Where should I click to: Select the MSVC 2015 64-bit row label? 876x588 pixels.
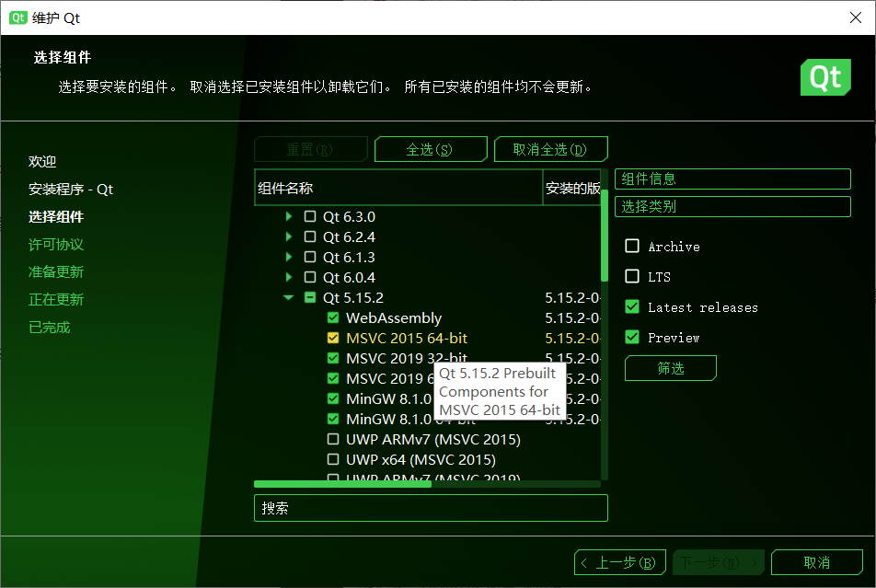coord(407,338)
